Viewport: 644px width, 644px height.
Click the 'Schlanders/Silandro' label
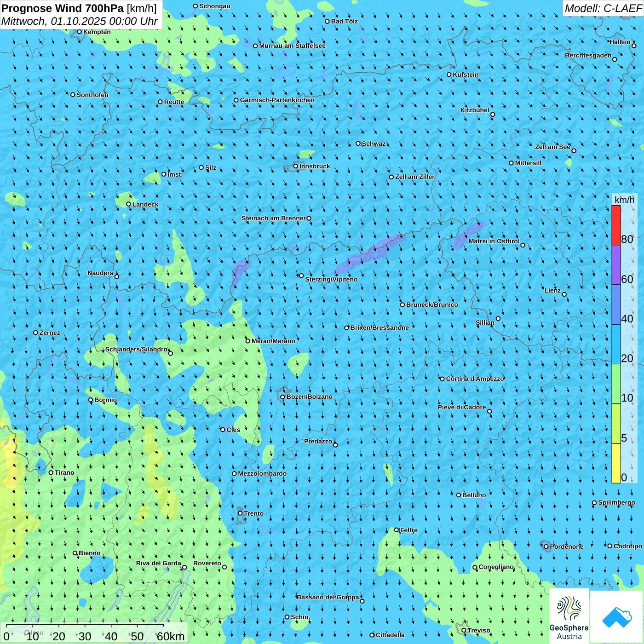tap(137, 349)
